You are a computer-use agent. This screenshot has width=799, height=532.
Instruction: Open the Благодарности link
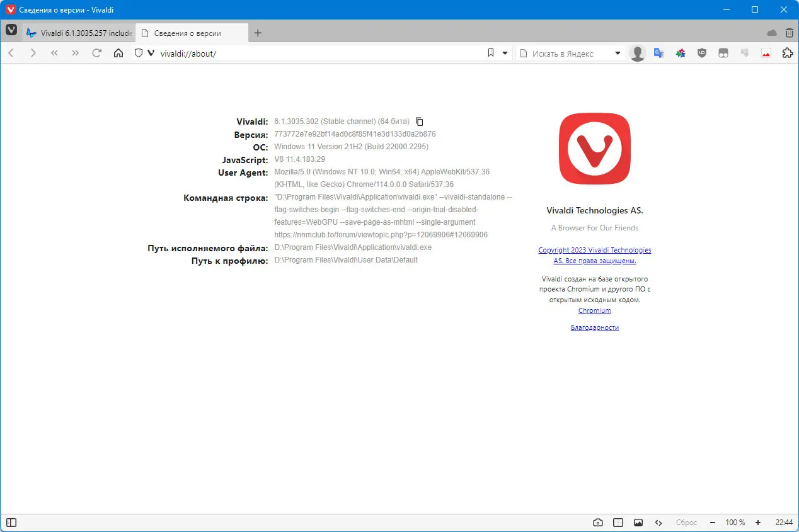tap(594, 327)
